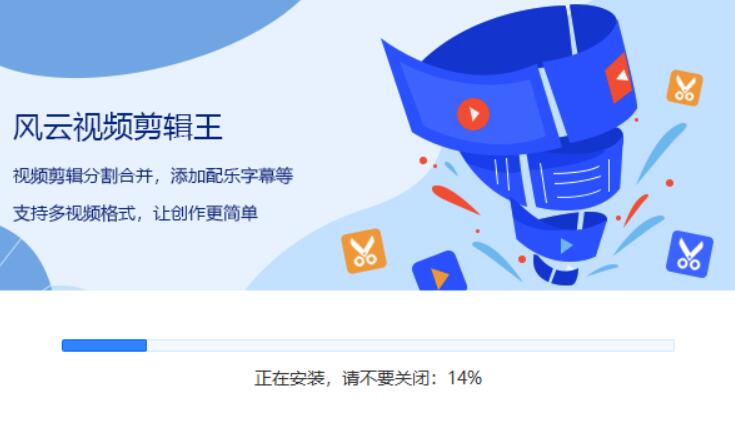The height and width of the screenshot is (446, 735).
Task: Click the light blue splash streak at upper right
Action: 661,151
